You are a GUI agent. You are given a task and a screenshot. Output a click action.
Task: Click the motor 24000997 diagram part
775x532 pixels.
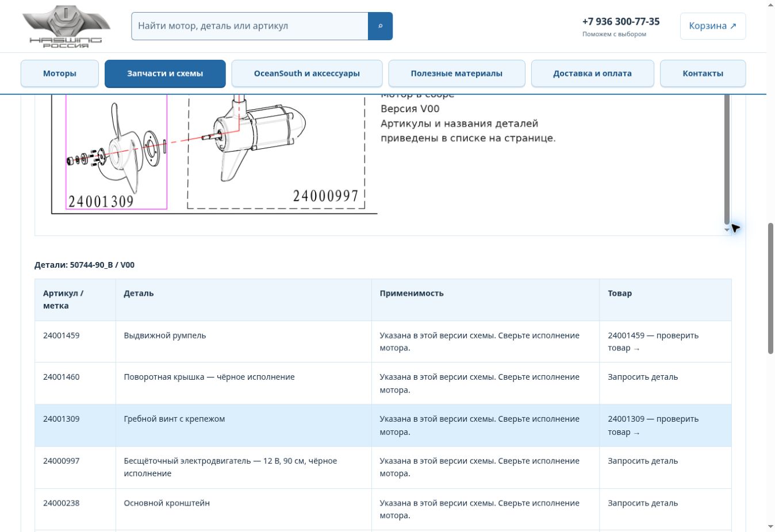pyautogui.click(x=276, y=152)
